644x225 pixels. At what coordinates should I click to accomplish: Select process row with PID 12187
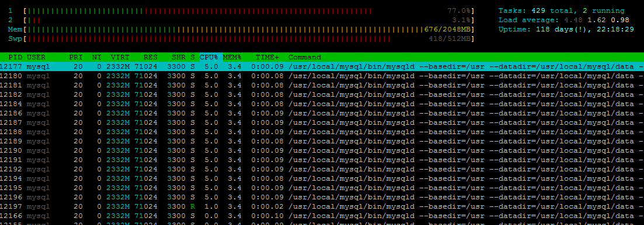[322, 122]
